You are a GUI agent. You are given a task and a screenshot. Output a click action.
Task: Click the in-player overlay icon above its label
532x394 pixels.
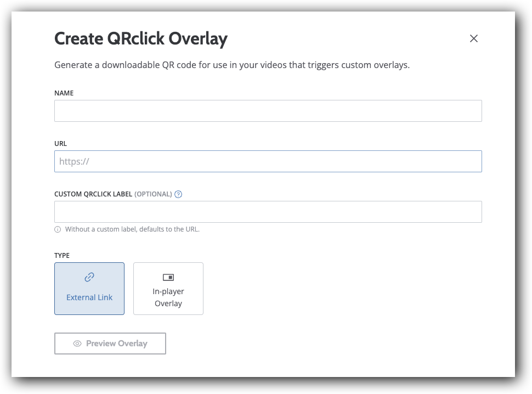168,277
